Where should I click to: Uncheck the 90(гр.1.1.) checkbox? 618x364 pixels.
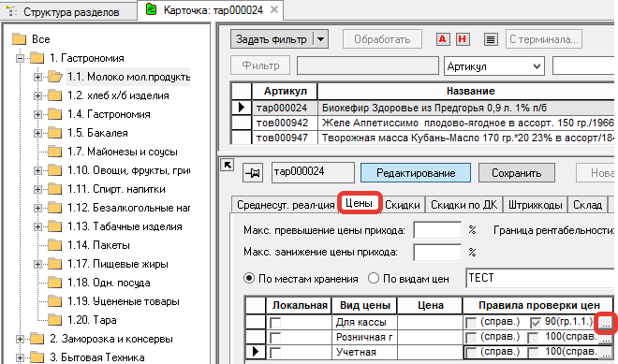click(x=535, y=323)
